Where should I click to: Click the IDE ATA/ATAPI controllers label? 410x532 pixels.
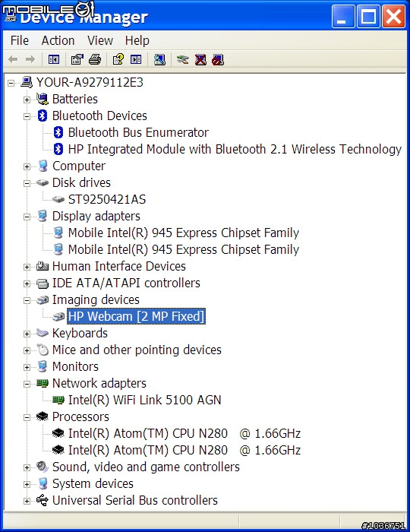tap(126, 283)
